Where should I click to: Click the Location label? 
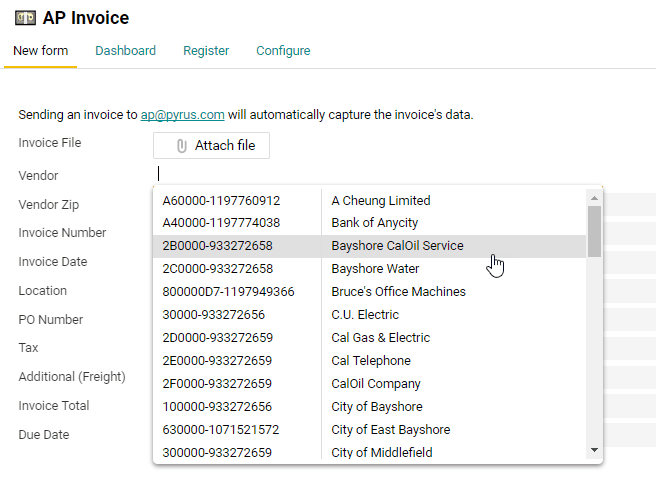click(43, 291)
